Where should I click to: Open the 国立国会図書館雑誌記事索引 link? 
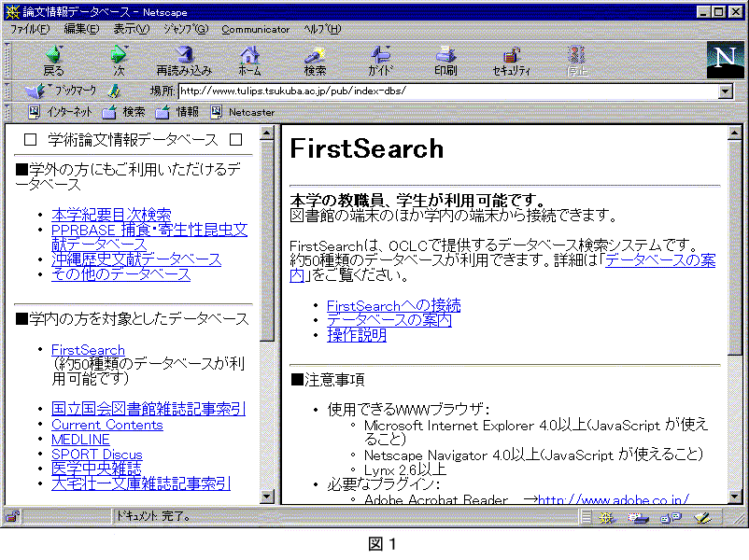(148, 409)
